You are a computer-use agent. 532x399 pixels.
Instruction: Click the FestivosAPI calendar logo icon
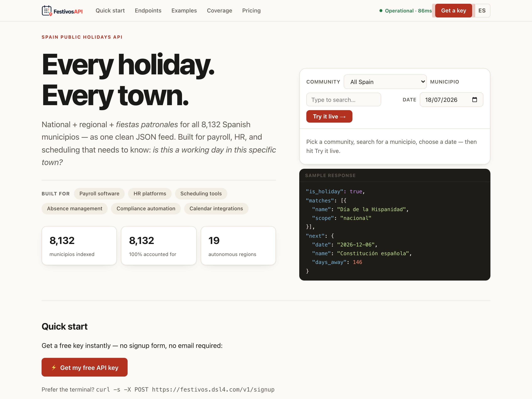click(x=47, y=11)
